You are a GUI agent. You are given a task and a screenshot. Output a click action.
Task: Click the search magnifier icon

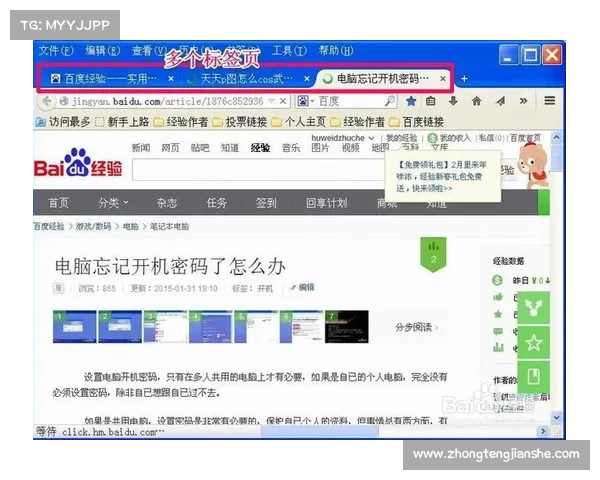pos(390,101)
